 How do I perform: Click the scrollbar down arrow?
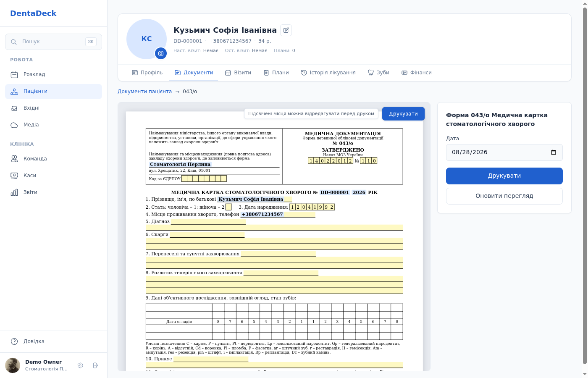(x=585, y=374)
